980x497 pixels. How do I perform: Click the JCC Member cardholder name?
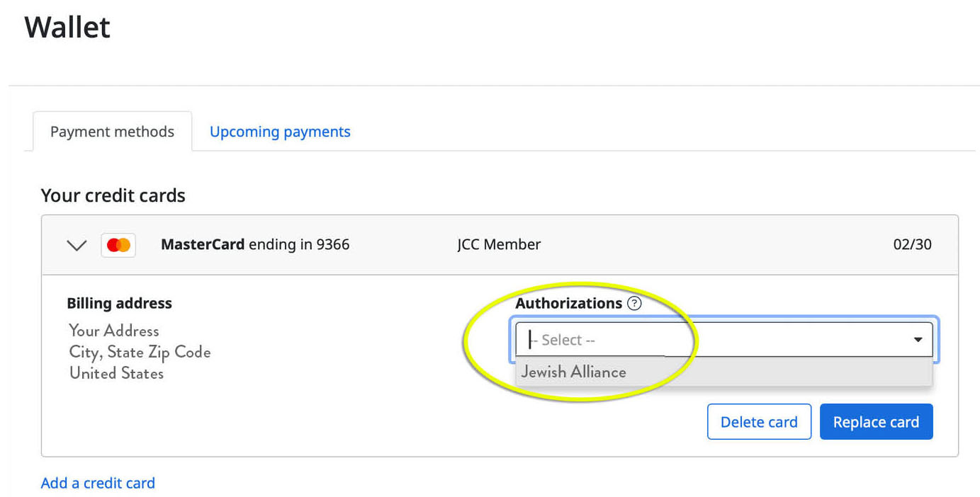pyautogui.click(x=499, y=245)
